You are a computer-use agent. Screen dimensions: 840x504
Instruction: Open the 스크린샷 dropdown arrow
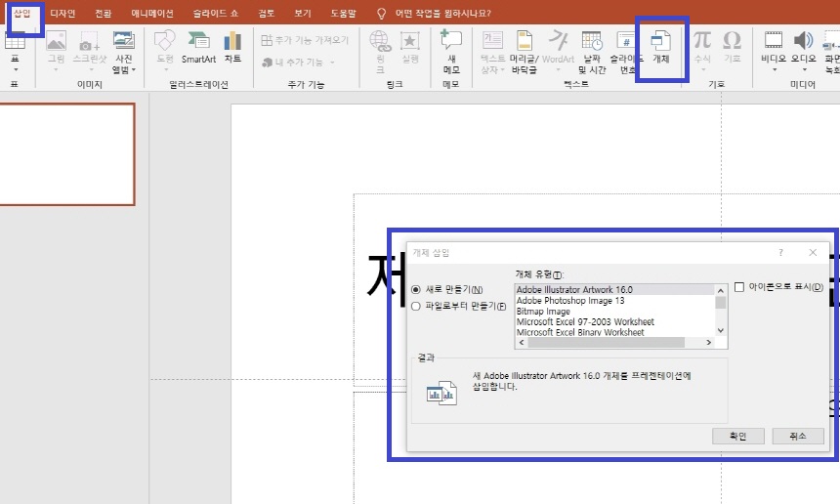click(91, 69)
